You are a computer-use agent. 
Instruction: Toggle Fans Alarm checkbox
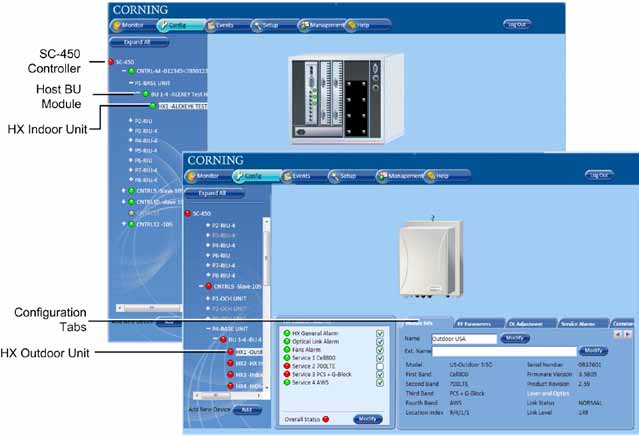tap(380, 350)
